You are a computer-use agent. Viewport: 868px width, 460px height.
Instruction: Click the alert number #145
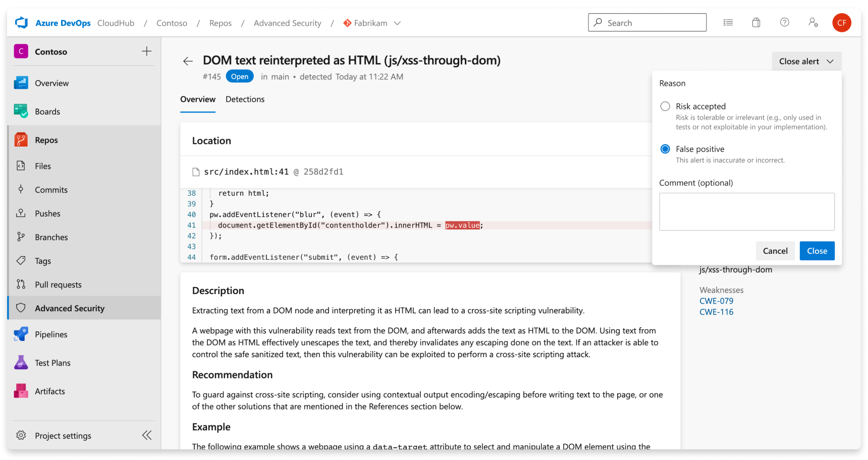212,77
